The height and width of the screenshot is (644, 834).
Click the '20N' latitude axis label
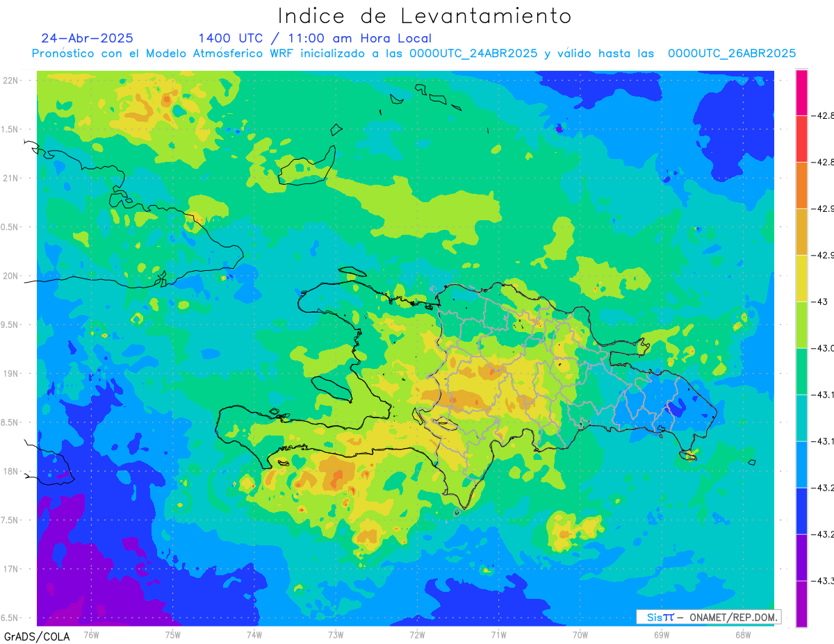coord(11,276)
